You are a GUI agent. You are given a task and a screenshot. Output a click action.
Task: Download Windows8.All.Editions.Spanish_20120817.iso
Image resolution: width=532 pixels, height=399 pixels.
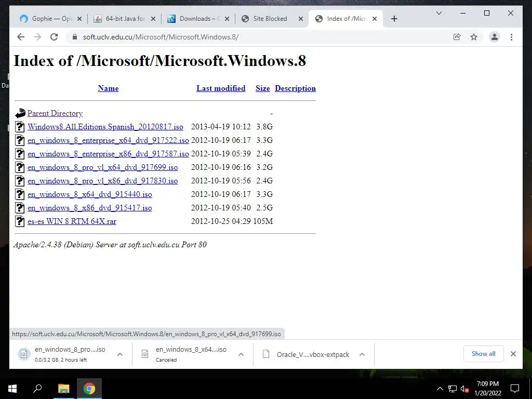point(105,127)
